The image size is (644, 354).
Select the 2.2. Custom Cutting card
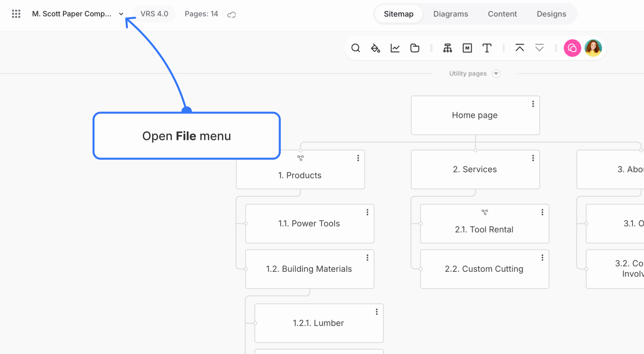point(485,269)
